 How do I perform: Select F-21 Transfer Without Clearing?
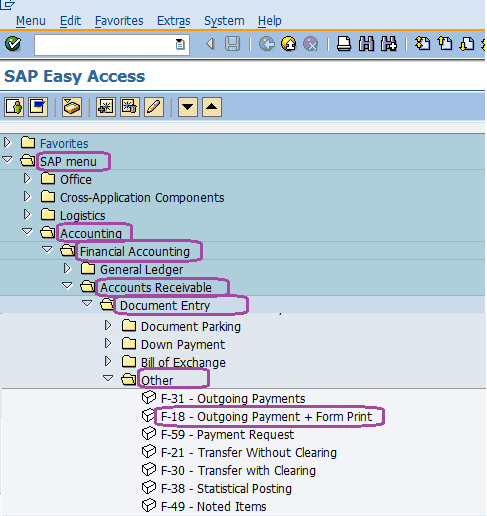pyautogui.click(x=249, y=453)
